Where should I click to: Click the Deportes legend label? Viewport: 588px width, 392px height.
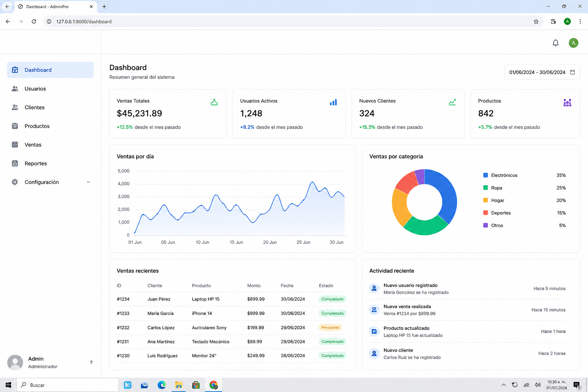point(501,213)
